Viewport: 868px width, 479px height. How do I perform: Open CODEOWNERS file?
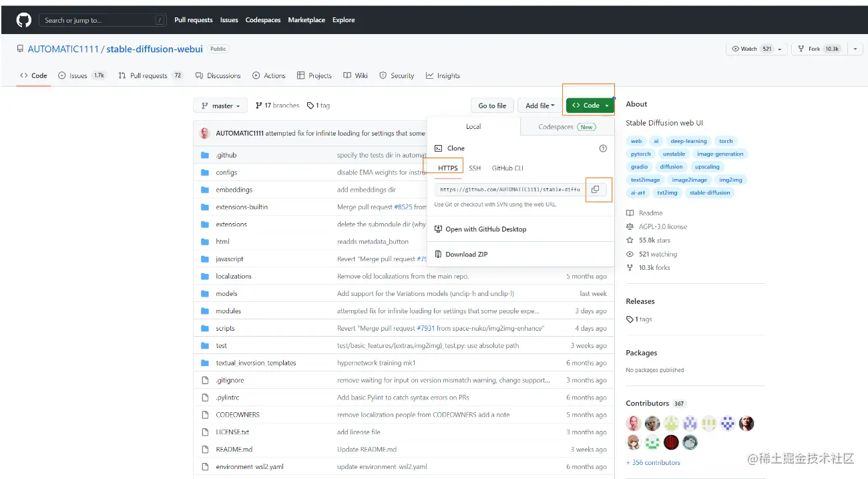coord(238,415)
